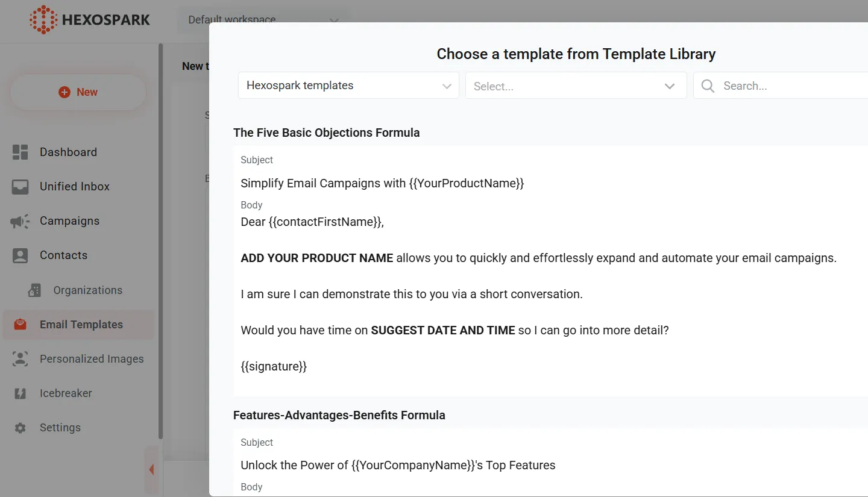This screenshot has height=497, width=868.
Task: Click the Dashboard grid icon
Action: [20, 152]
